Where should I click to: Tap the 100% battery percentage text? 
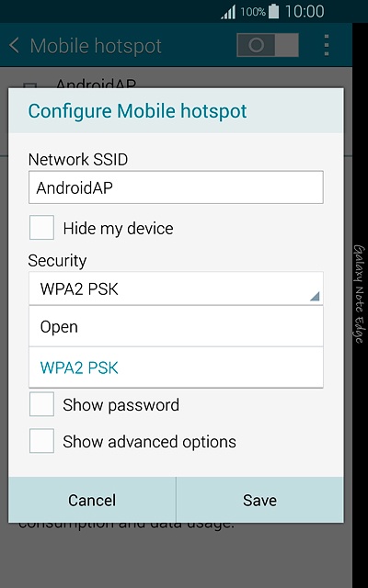pyautogui.click(x=253, y=12)
